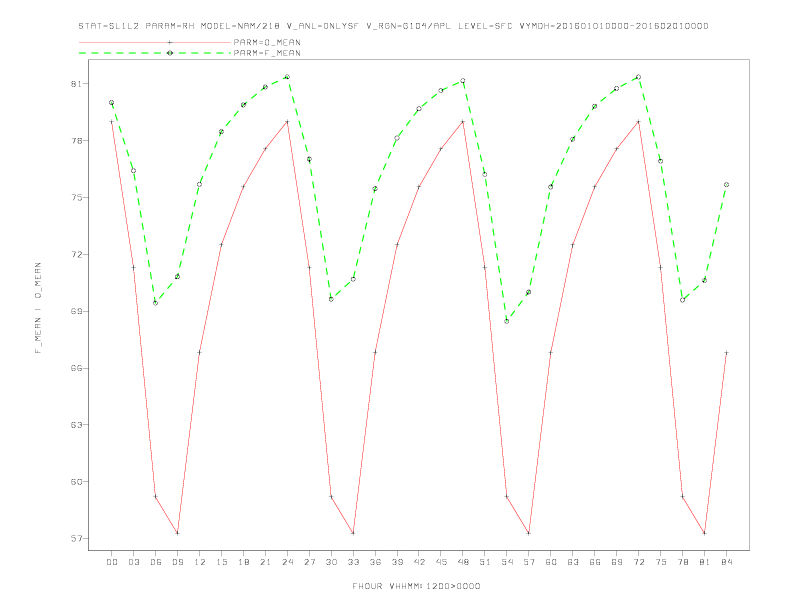Image resolution: width=792 pixels, height=612 pixels.
Task: Click y-axis tick label 72
Action: [76, 254]
